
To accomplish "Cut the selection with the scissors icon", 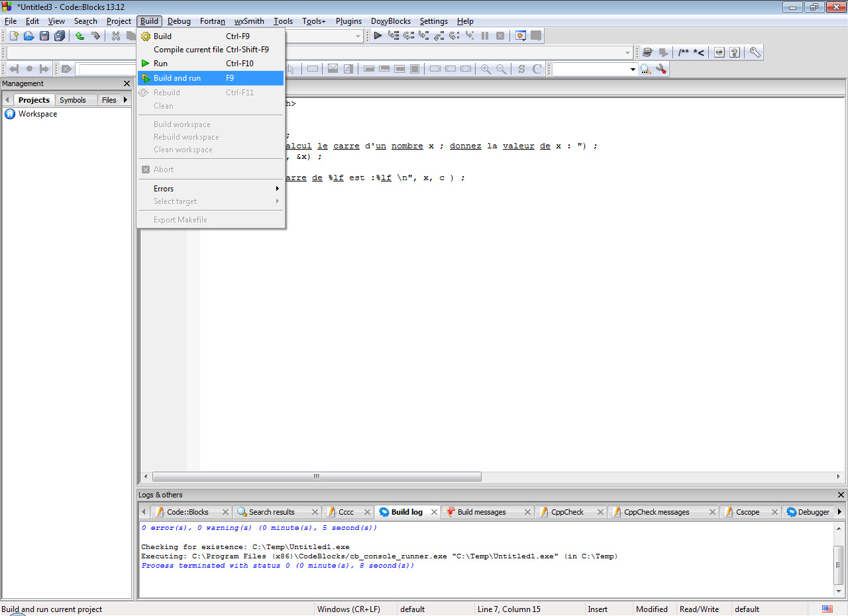I will point(115,36).
